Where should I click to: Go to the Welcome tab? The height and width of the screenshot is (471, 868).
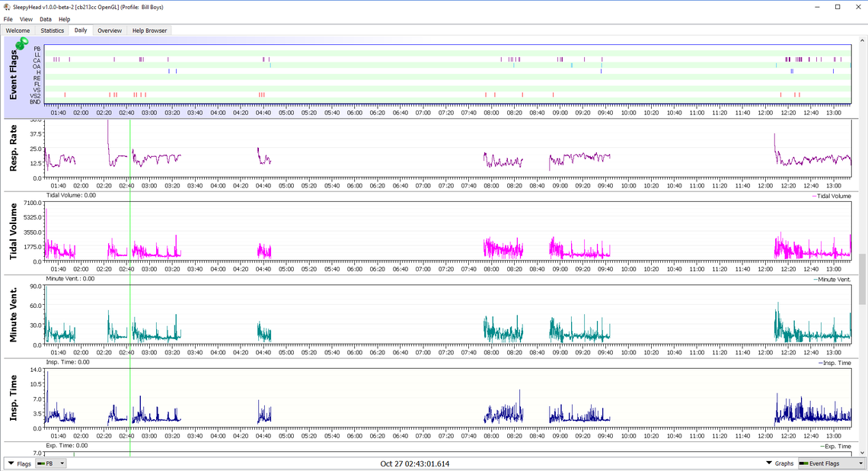point(18,30)
